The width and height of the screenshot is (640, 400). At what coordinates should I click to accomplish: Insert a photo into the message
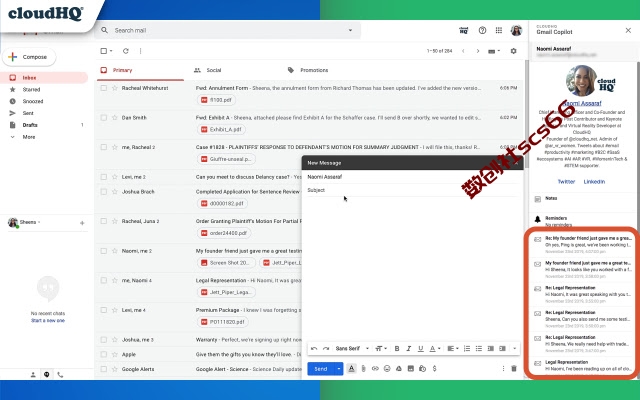(411, 369)
